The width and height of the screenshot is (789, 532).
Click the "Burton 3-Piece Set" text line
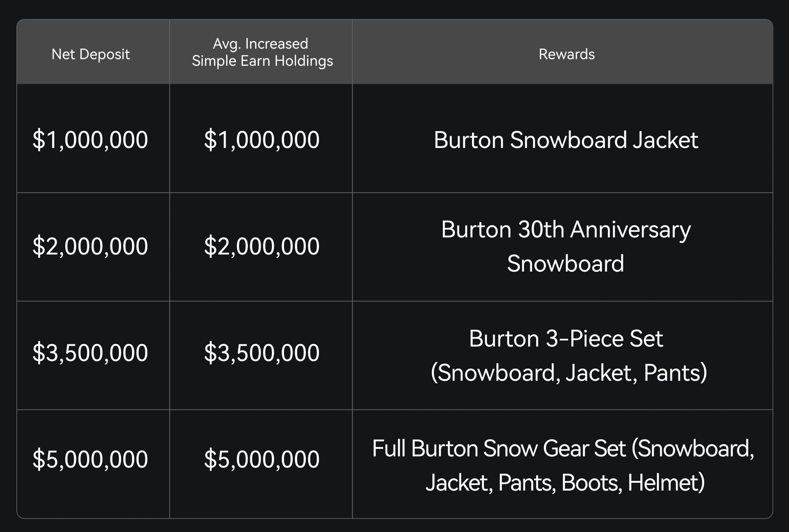coord(566,339)
